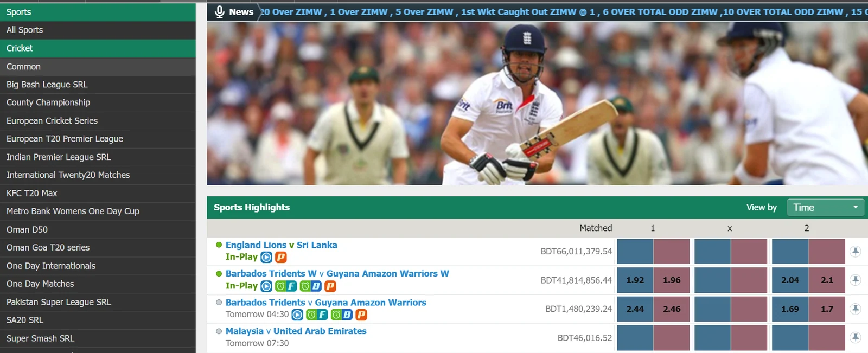Pin the Barbados Tridents W match
Screen dimensions: 868x353
(x=856, y=280)
